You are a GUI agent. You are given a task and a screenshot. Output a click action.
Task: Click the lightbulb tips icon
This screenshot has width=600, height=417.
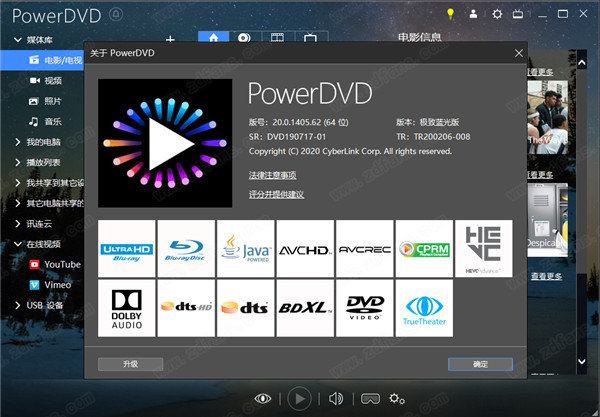tap(451, 14)
